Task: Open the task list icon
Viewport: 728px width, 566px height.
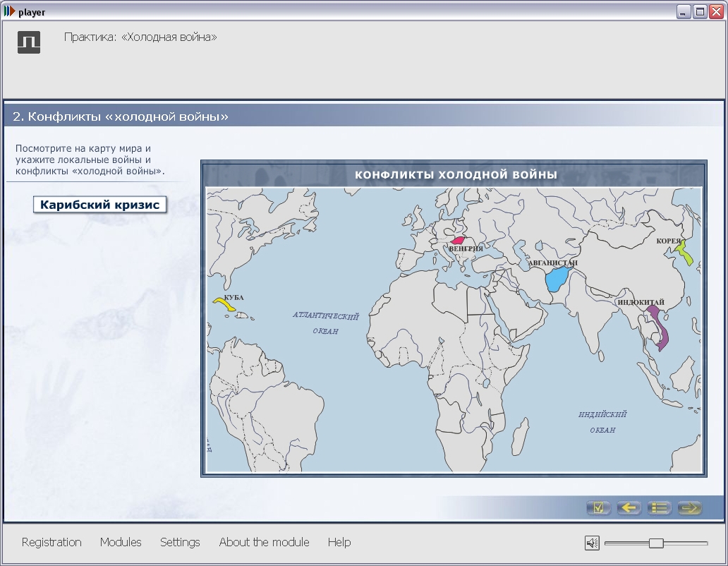Action: 659,507
